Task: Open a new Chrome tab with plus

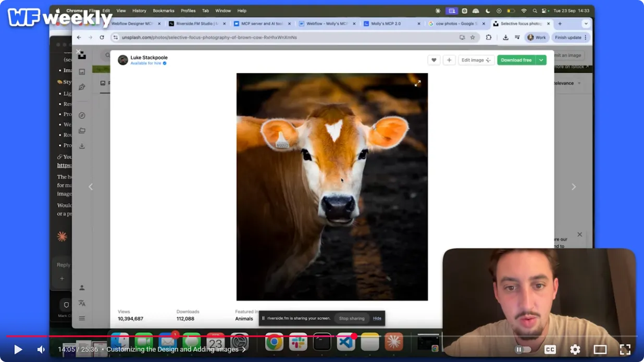Action: 560,24
